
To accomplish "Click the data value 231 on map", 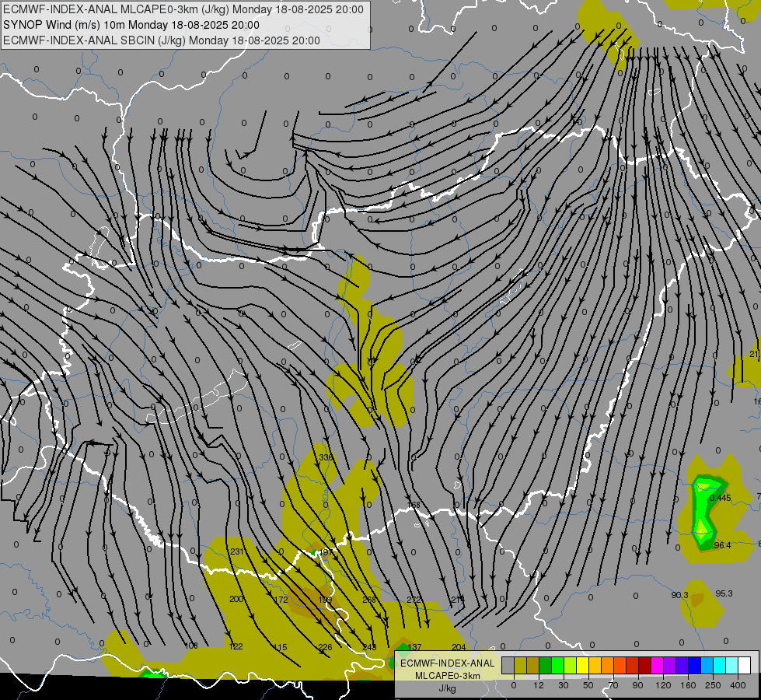I will coord(237,551).
